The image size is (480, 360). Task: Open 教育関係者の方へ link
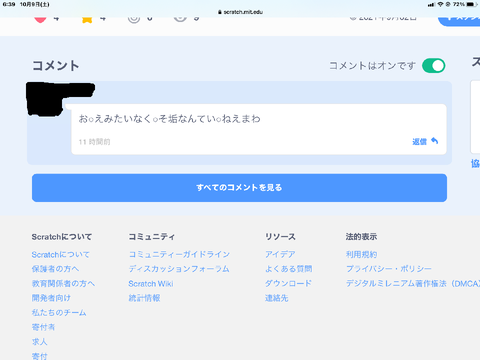(x=63, y=284)
